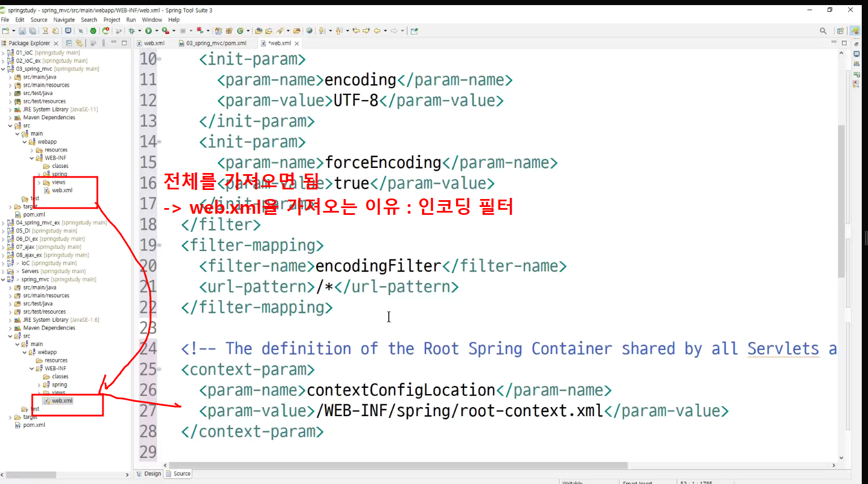
Task: Collapse the context-param fold at line 25
Action: [160, 370]
